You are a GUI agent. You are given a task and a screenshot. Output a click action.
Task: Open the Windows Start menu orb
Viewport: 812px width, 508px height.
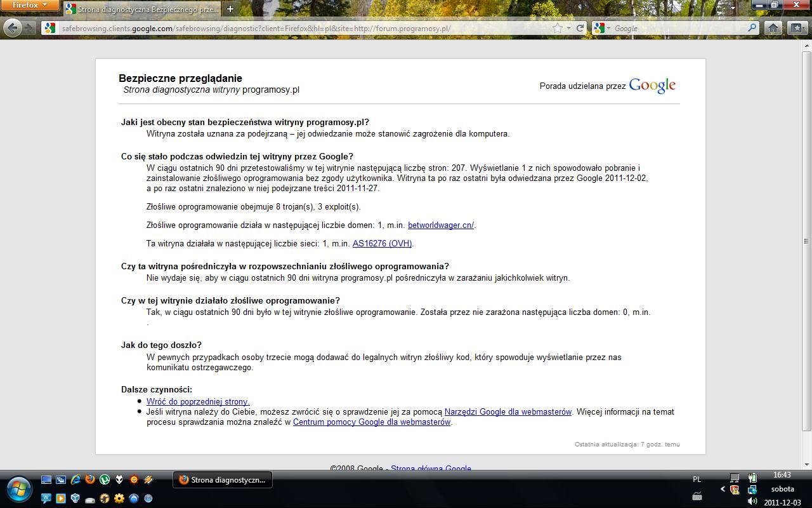tap(19, 490)
